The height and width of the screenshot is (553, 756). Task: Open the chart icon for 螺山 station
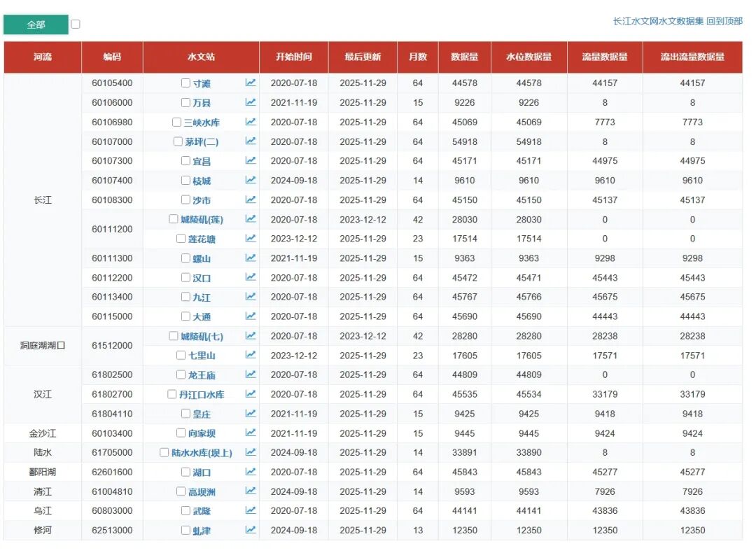250,258
